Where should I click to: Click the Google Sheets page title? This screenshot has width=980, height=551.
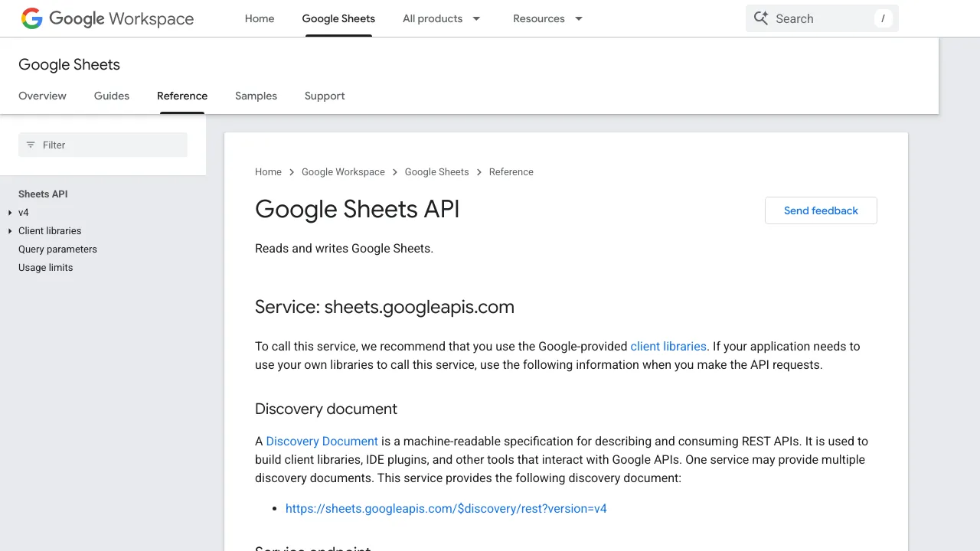pos(69,65)
